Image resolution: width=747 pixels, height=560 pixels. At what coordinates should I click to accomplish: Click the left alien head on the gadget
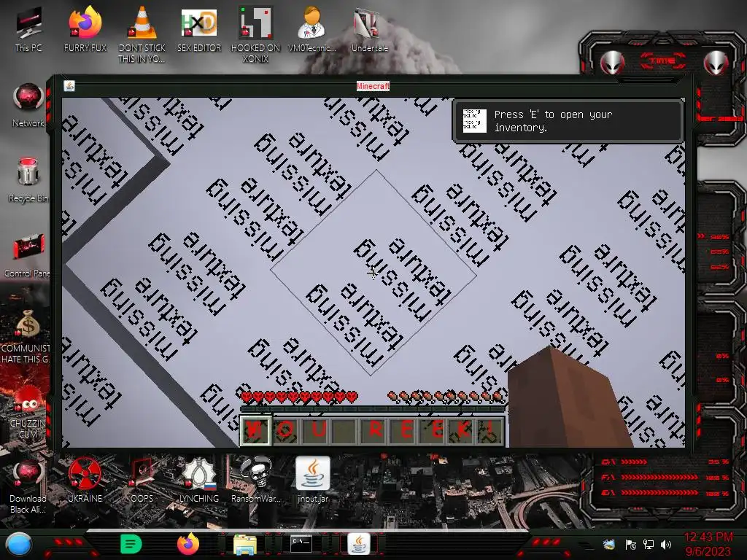pyautogui.click(x=613, y=63)
